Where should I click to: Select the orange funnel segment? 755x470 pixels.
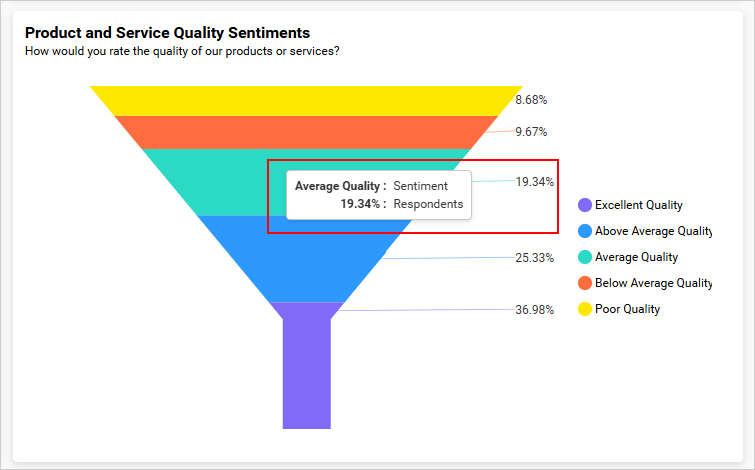coord(305,132)
